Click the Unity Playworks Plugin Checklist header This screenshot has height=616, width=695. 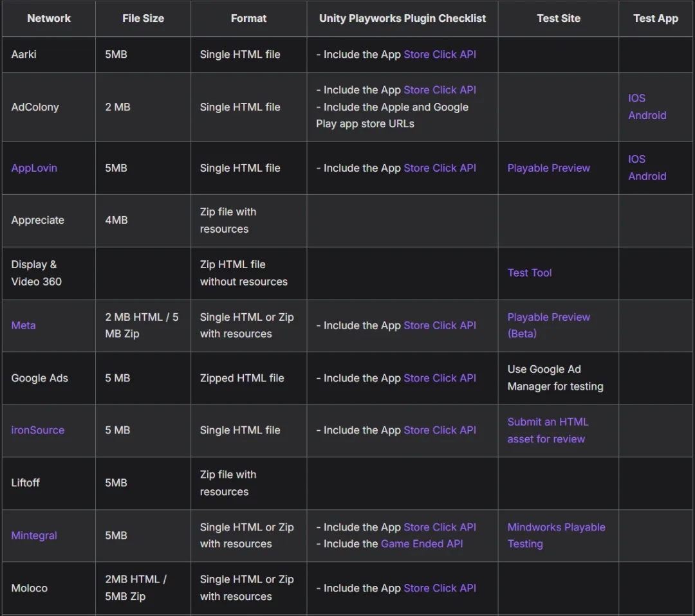pyautogui.click(x=402, y=18)
